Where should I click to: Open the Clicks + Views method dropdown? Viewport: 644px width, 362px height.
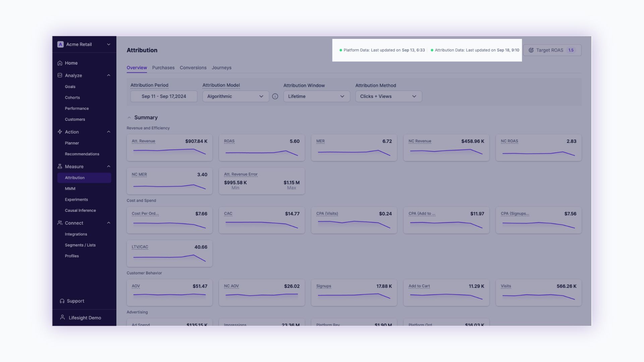388,97
